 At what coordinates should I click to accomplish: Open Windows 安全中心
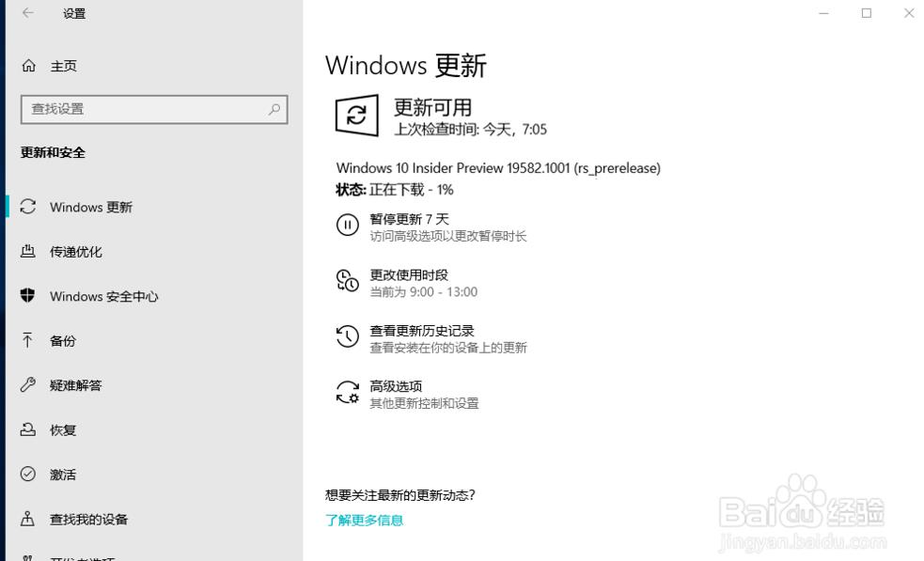pos(103,296)
